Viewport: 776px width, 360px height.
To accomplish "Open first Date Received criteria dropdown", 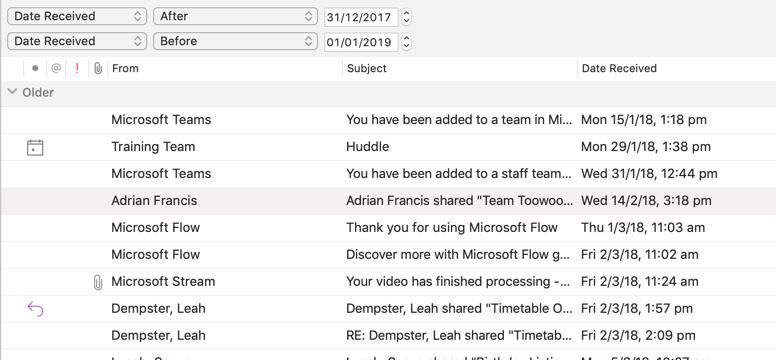I will point(77,16).
